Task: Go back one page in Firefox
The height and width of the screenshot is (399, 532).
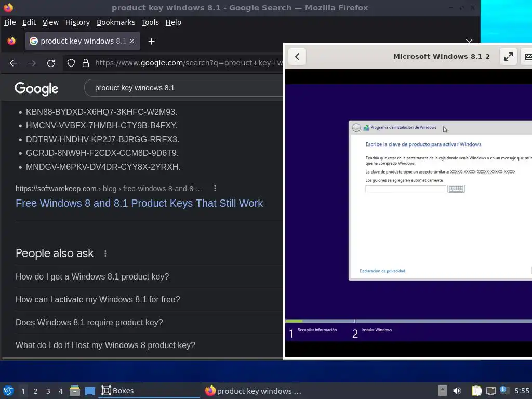Action: [x=14, y=63]
